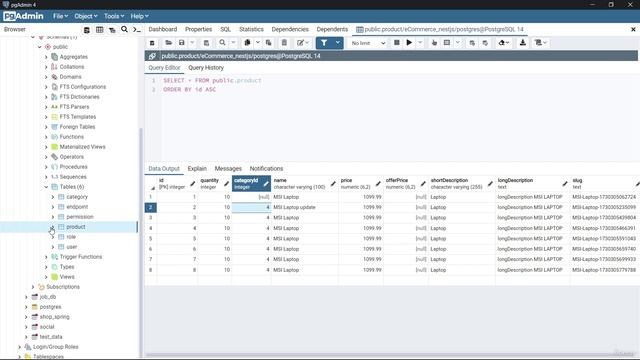Click the Download results as CSV icon
This screenshot has width=640, height=360.
click(x=522, y=43)
